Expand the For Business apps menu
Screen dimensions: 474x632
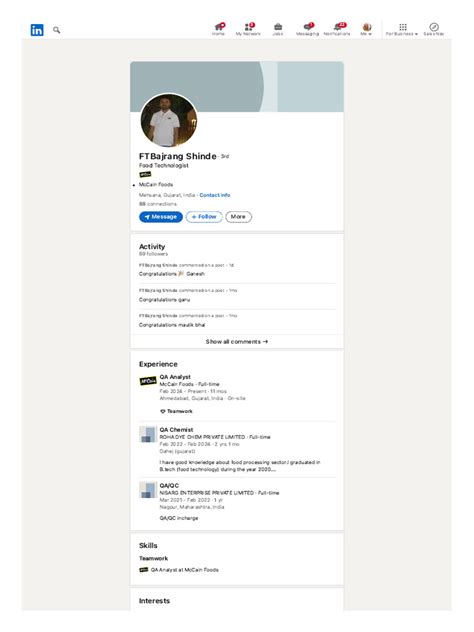[402, 29]
